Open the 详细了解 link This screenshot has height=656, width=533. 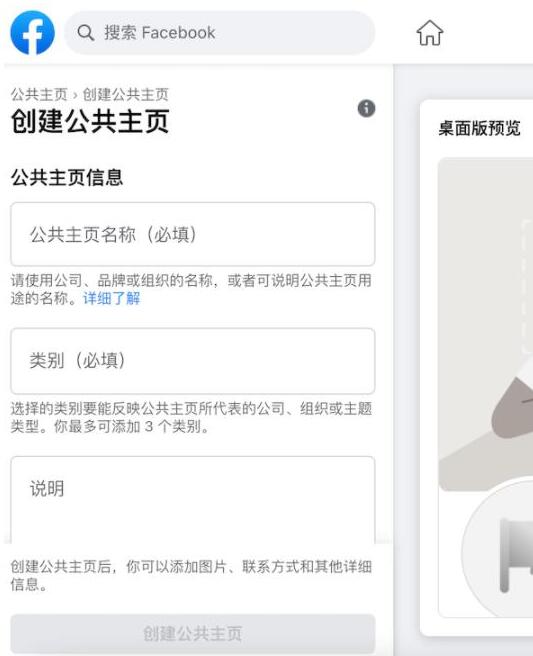click(112, 298)
